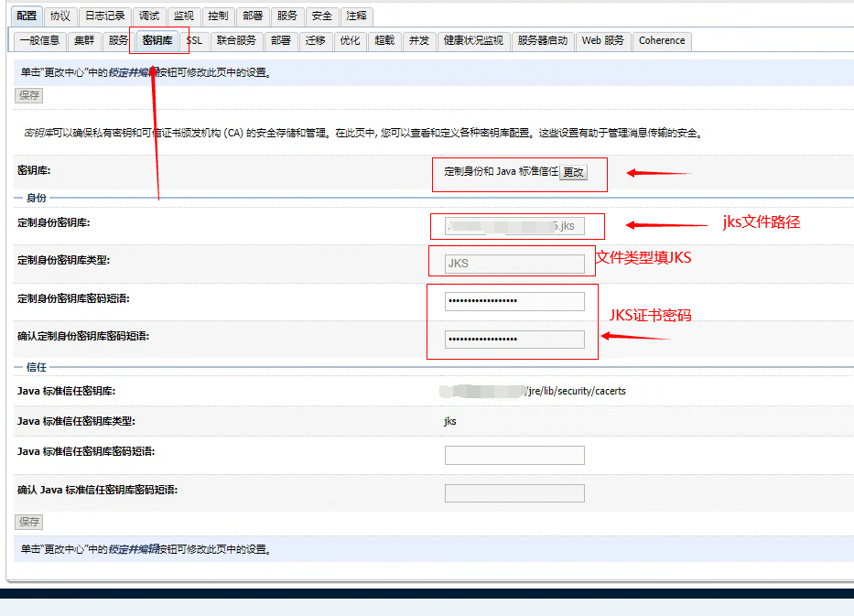Open the 健康状况监视 sub-tab
Screen dimensions: 854x616
click(473, 40)
